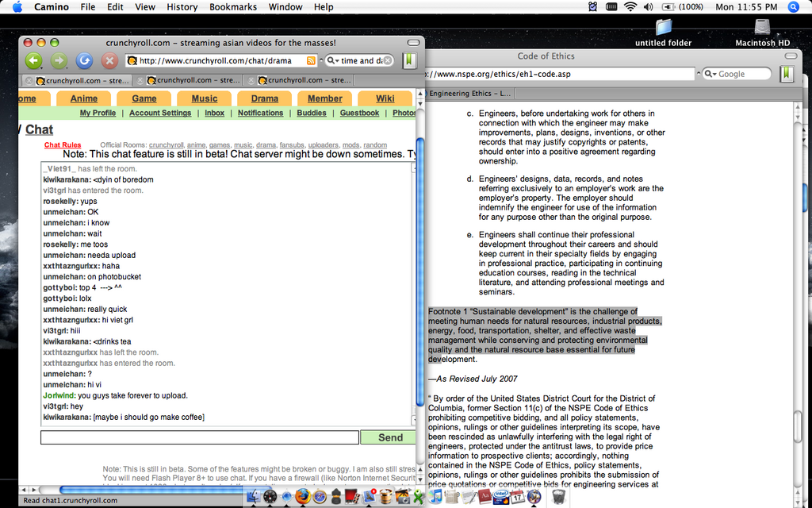Viewport: 812px width, 508px height.
Task: Open the Macintosh HD drive icon
Action: coord(762,32)
